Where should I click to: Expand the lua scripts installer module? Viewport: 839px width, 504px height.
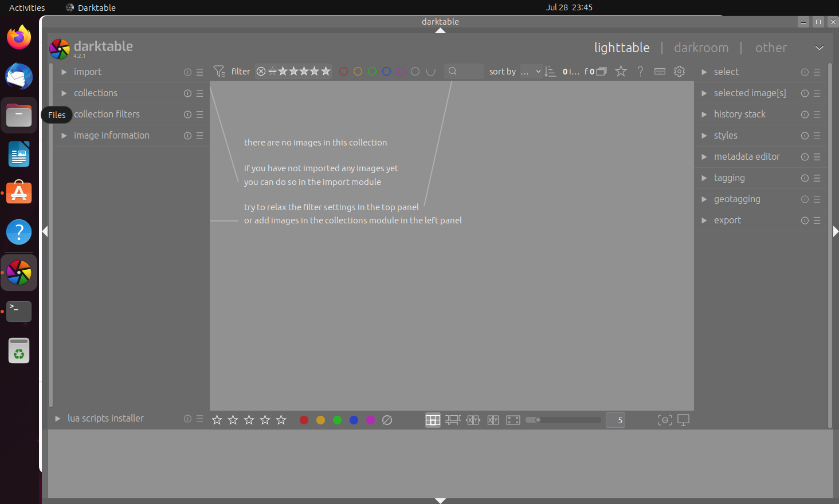57,419
